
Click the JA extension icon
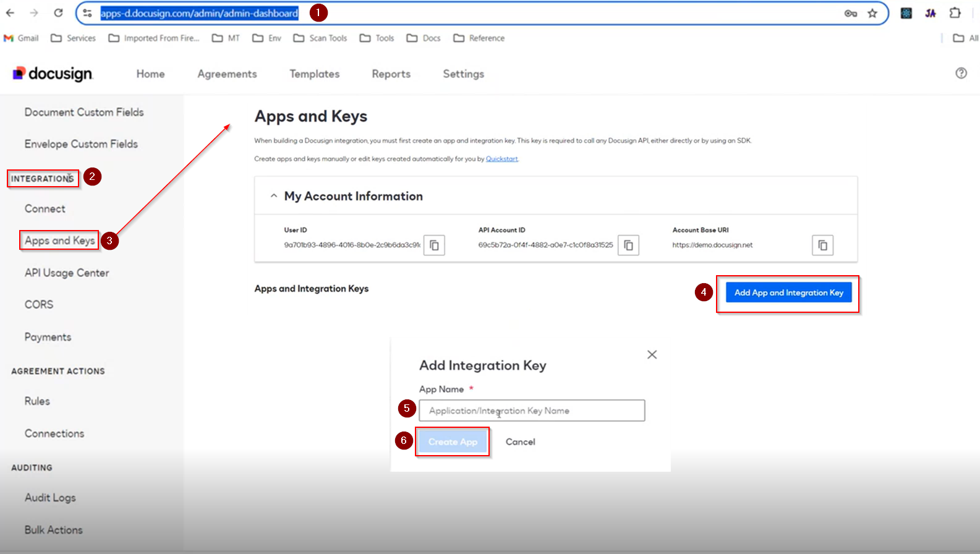(931, 13)
